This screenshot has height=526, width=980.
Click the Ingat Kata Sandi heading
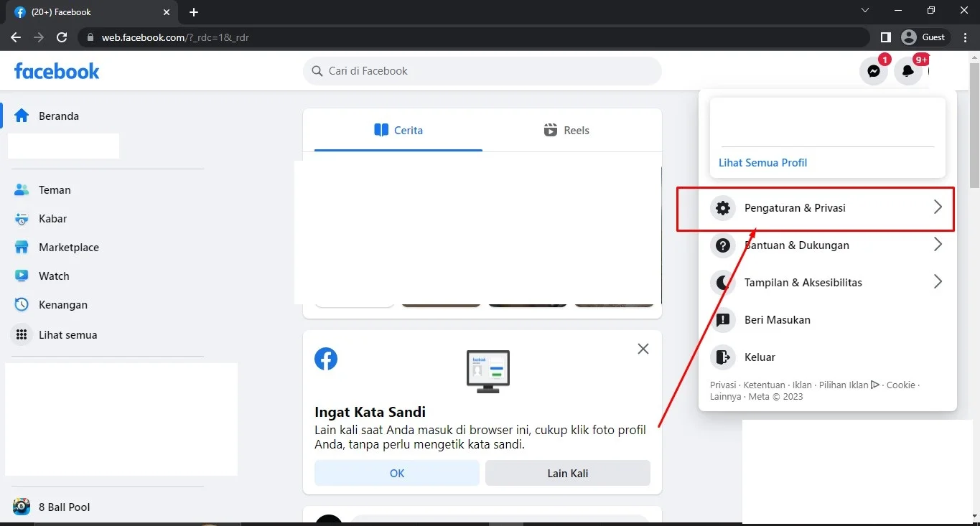tap(370, 412)
